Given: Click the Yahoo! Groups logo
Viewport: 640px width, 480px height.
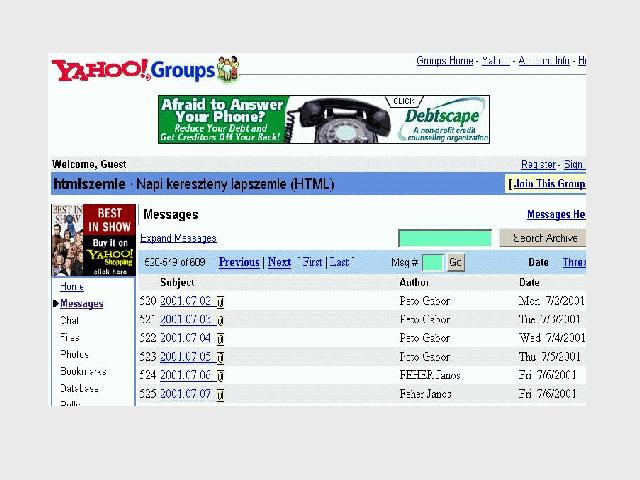Looking at the screenshot, I should click(x=145, y=69).
